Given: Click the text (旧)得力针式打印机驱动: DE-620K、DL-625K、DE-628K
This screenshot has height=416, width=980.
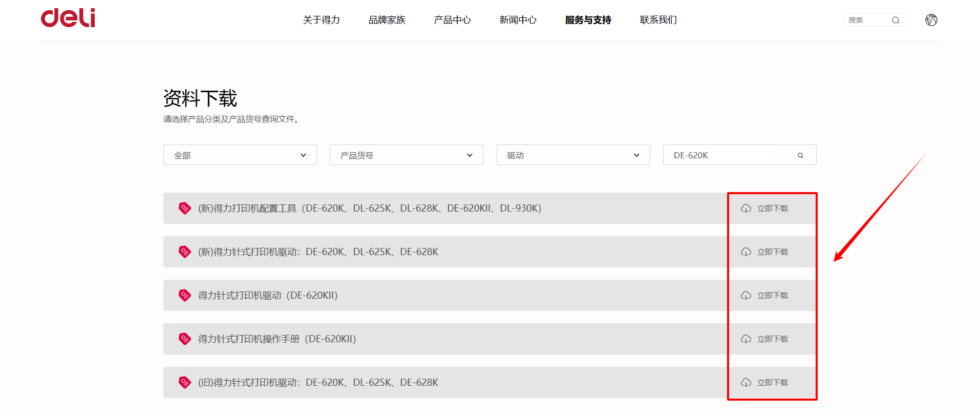Looking at the screenshot, I should [318, 382].
